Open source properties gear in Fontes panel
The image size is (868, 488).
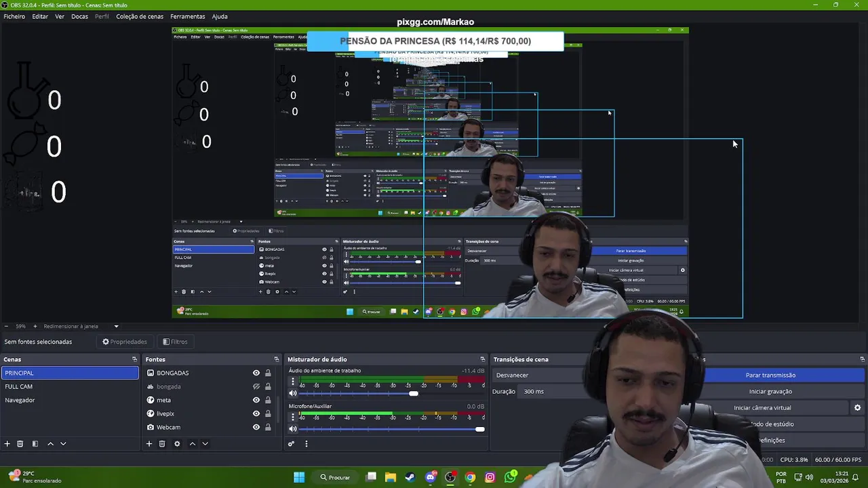[x=177, y=444]
